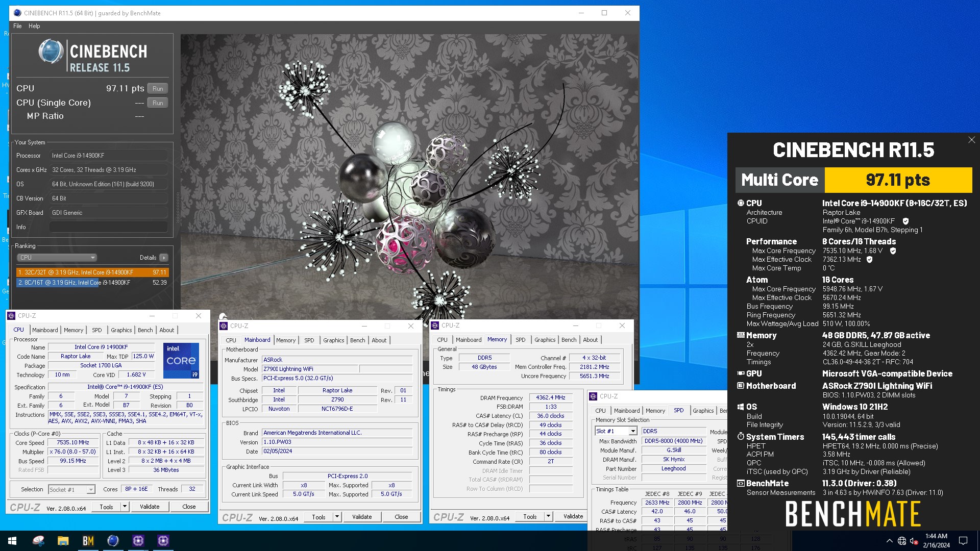
Task: Click the Intel Core i9 logo in CPU-Z
Action: point(181,360)
